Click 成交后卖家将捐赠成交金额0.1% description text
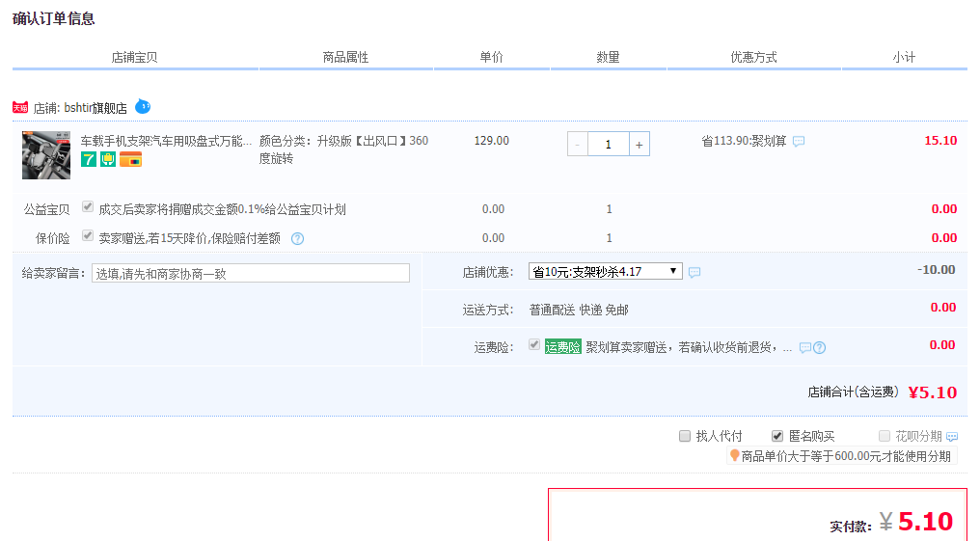 222,209
